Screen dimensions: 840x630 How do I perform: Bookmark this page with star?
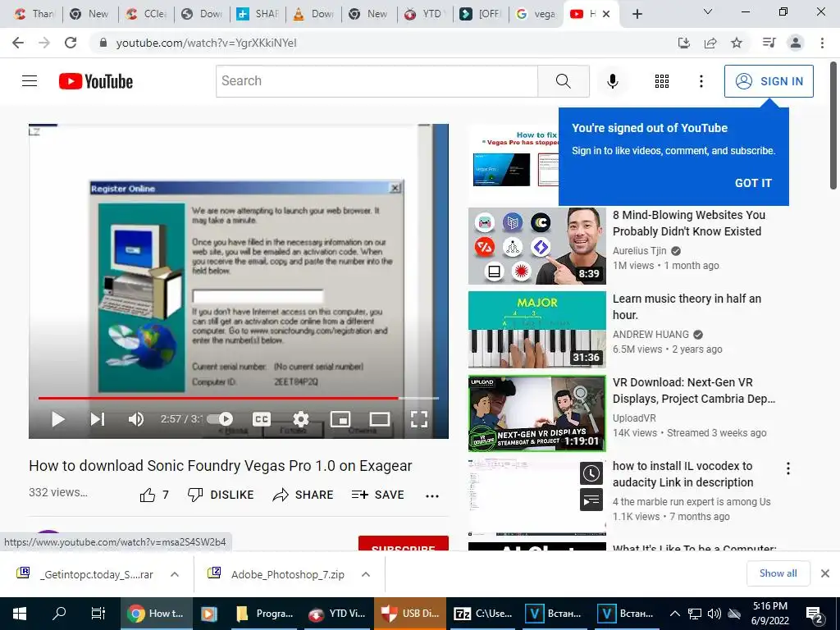click(x=737, y=43)
